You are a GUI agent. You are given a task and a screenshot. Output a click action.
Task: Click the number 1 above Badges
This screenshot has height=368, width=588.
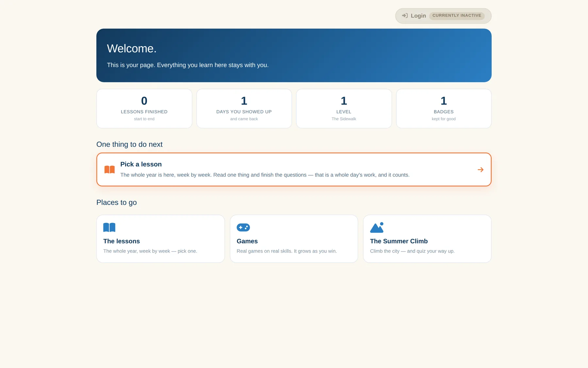(444, 101)
